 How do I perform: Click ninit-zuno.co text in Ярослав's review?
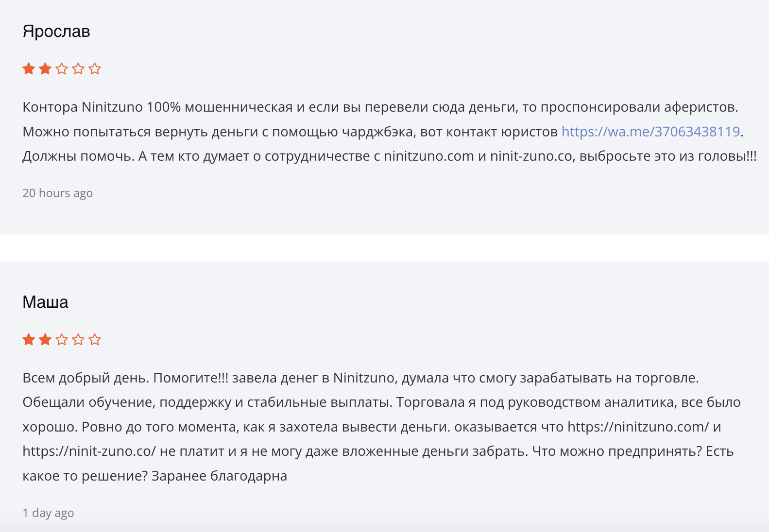tap(531, 156)
